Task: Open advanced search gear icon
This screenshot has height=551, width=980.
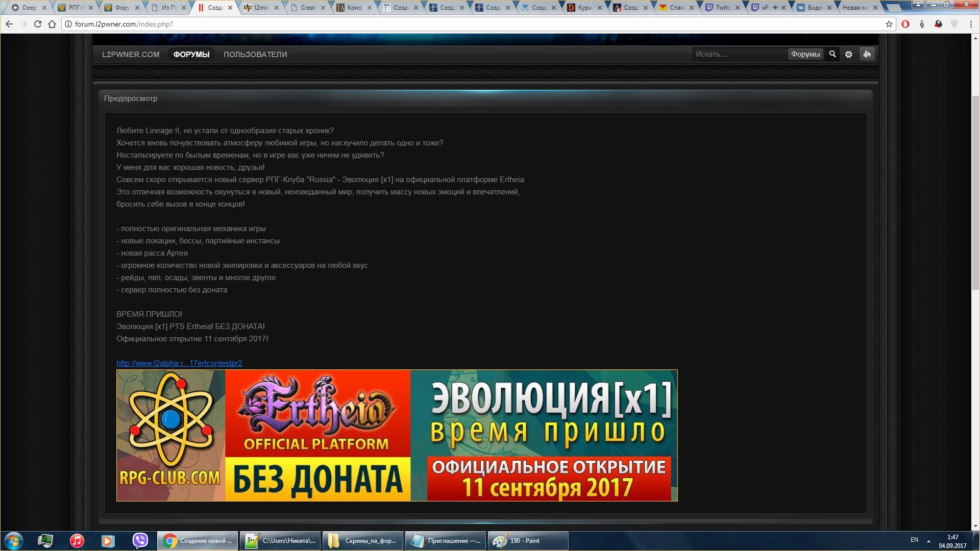Action: click(849, 54)
